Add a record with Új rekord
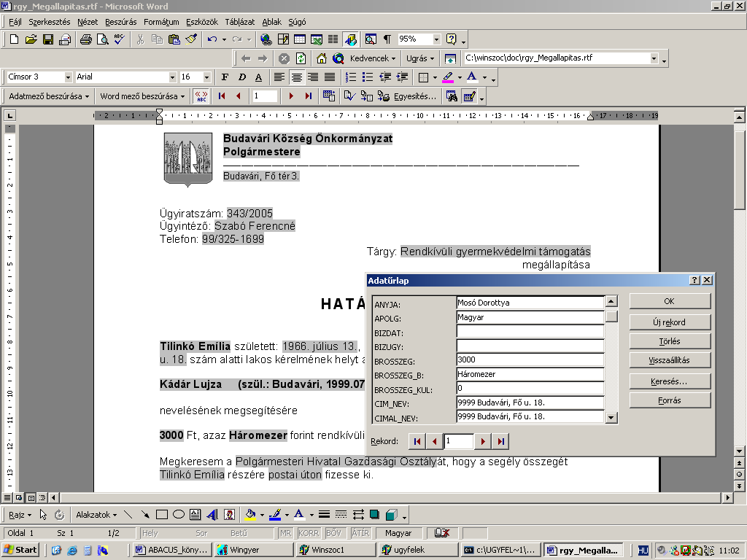This screenshot has height=560, width=747. (x=670, y=322)
